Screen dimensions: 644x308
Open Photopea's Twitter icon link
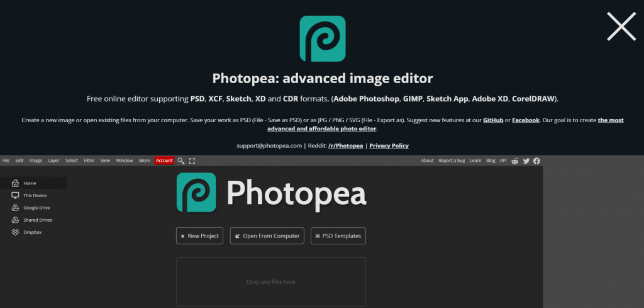click(x=526, y=161)
